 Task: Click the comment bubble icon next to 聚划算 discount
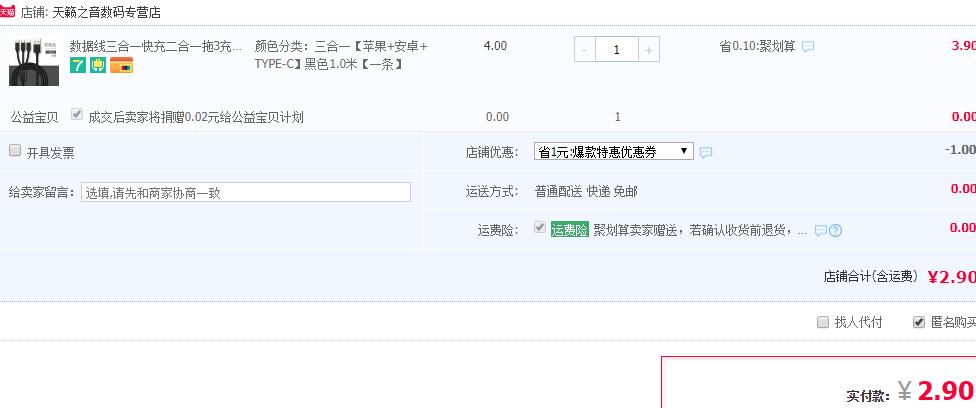pos(807,47)
